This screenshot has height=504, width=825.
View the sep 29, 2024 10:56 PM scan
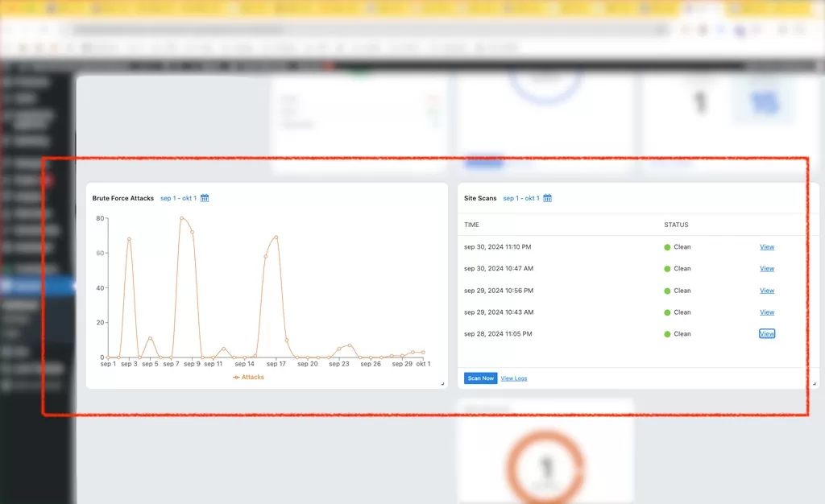767,291
